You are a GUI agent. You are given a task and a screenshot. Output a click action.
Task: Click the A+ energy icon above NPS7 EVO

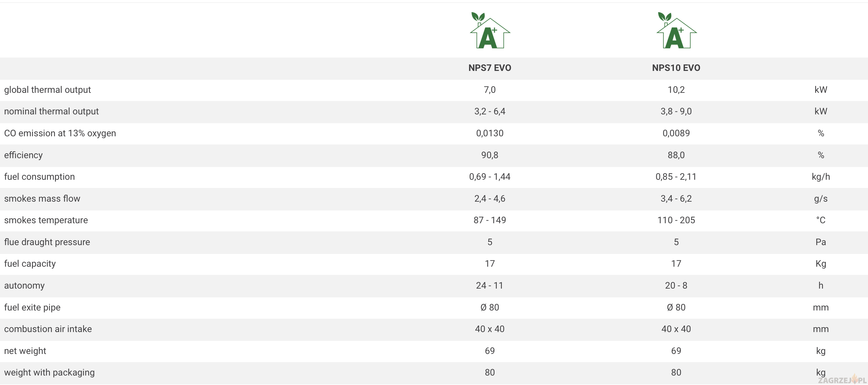click(490, 31)
